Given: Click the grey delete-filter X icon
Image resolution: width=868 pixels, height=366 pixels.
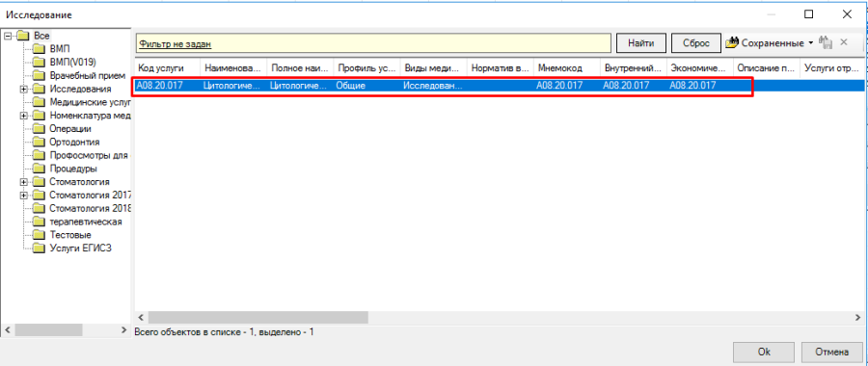Looking at the screenshot, I should click(844, 42).
